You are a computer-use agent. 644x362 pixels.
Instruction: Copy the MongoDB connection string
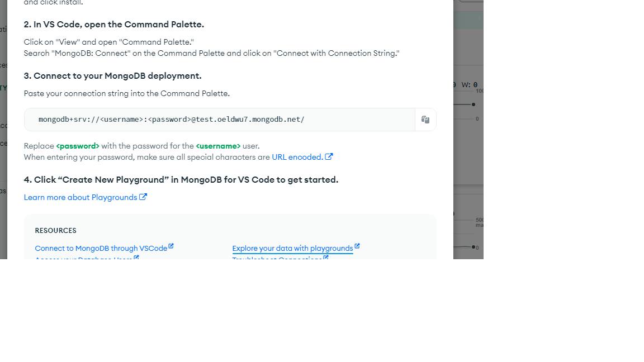click(x=425, y=120)
